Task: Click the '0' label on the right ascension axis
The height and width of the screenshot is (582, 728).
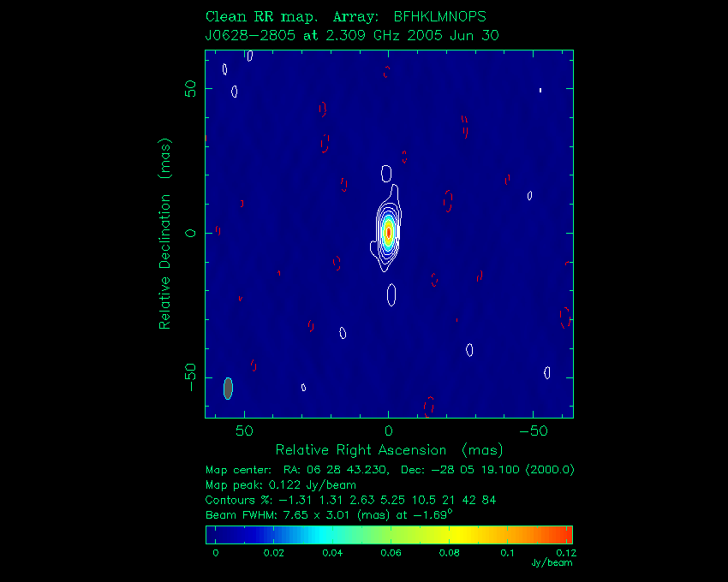Action: tap(389, 431)
